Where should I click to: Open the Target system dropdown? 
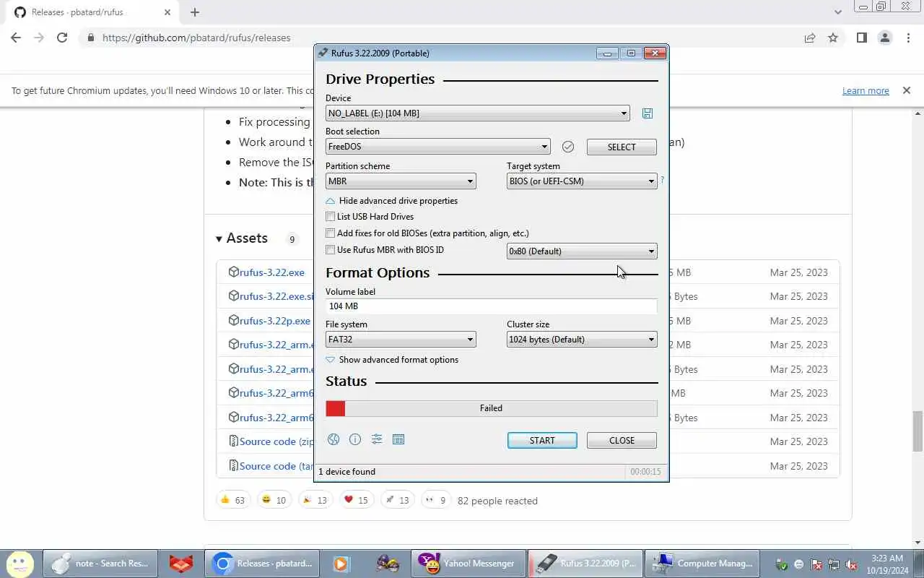[x=582, y=181]
